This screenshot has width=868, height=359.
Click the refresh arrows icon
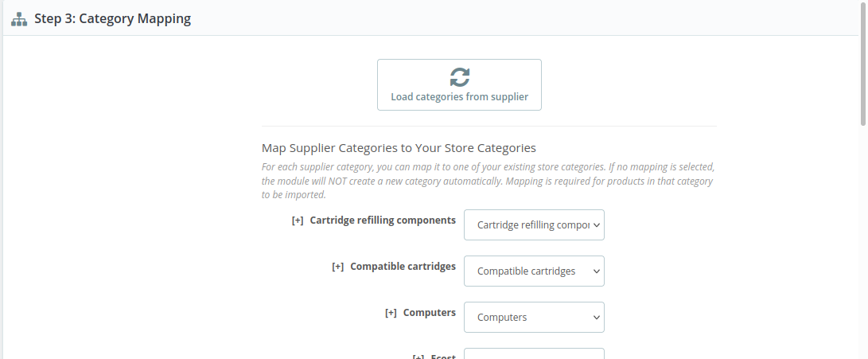pyautogui.click(x=459, y=77)
